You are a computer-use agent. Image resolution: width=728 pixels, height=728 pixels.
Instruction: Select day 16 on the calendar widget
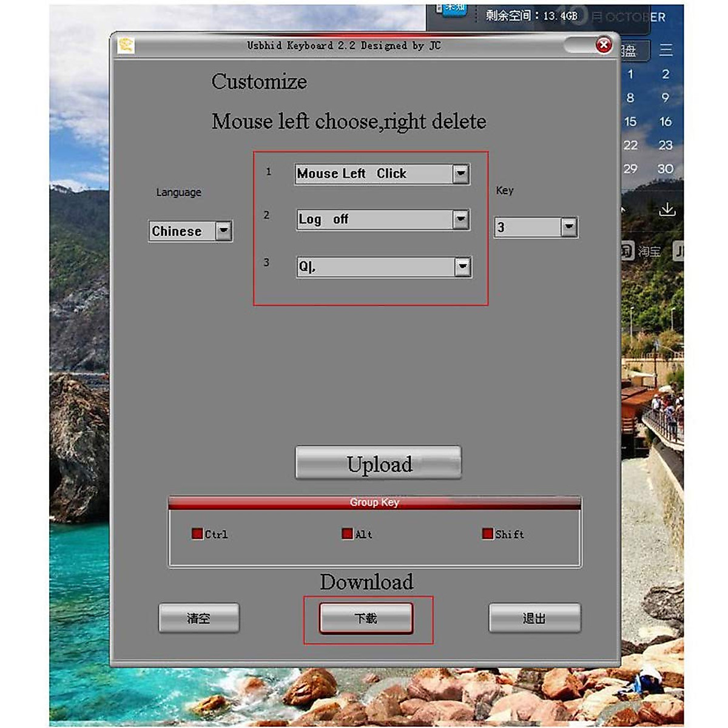coord(666,121)
